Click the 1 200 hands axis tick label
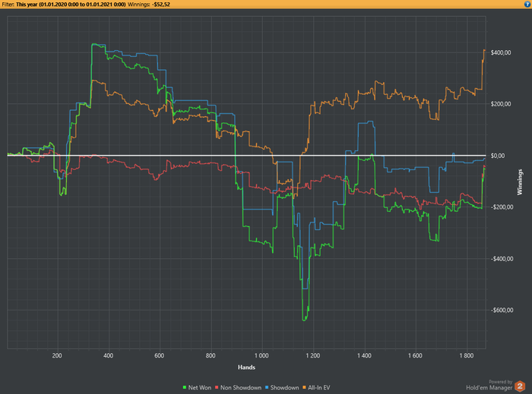The width and height of the screenshot is (532, 394). coord(313,355)
